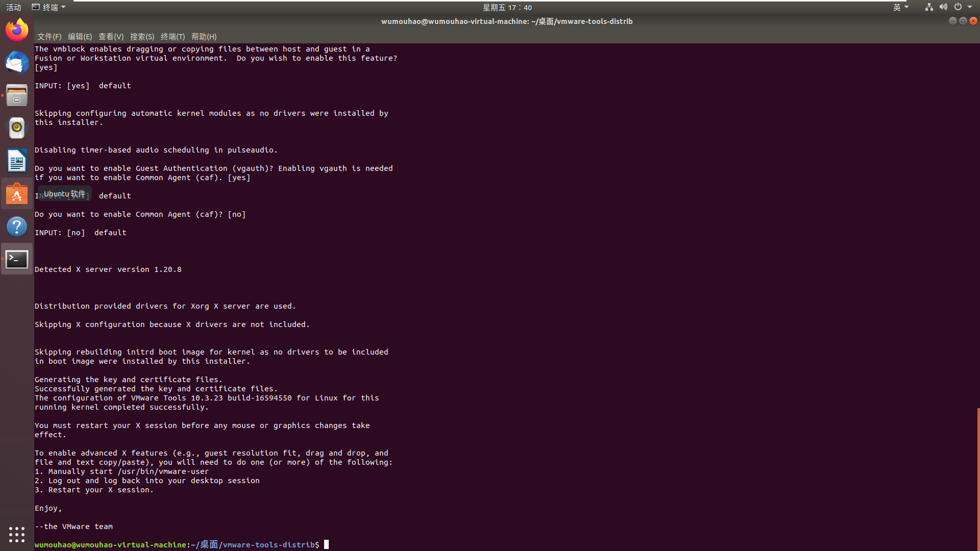The width and height of the screenshot is (980, 551).
Task: Open the 编辑(E) menu
Action: 80,37
